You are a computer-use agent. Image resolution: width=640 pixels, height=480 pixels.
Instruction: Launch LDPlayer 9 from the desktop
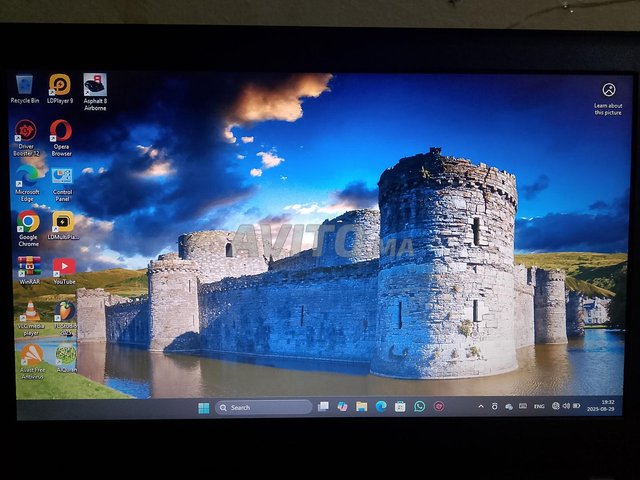click(x=60, y=86)
